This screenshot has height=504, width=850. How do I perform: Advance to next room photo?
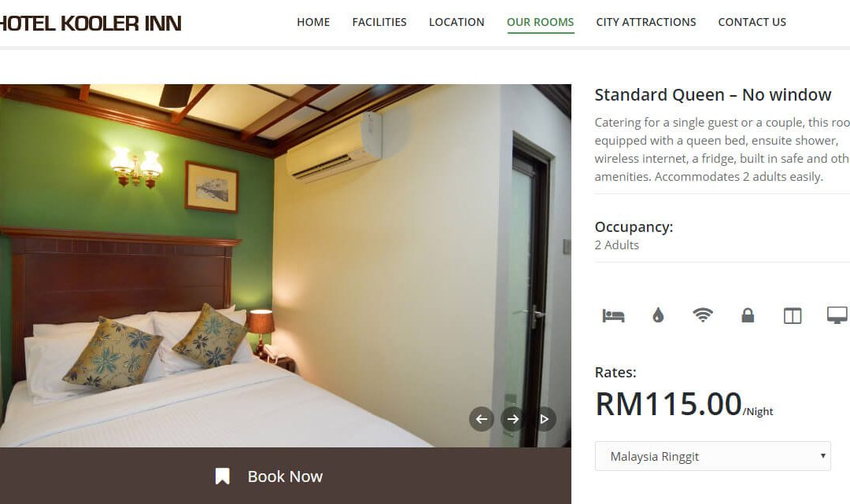513,419
